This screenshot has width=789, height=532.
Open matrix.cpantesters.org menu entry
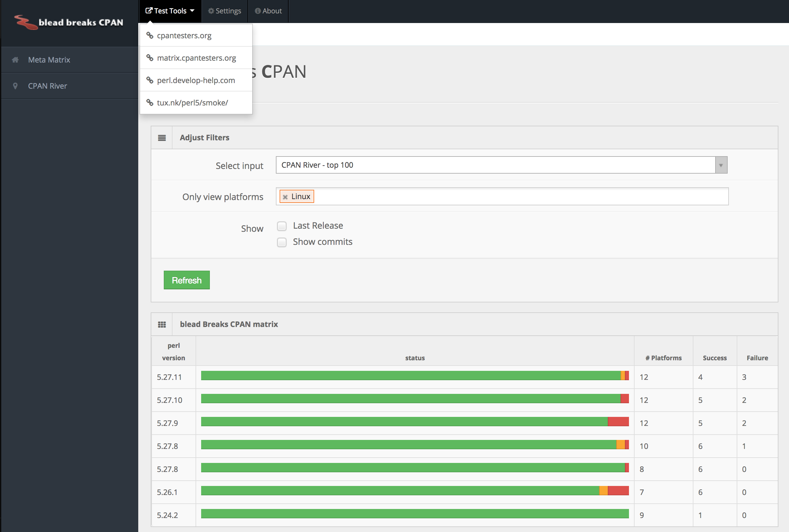pos(196,58)
